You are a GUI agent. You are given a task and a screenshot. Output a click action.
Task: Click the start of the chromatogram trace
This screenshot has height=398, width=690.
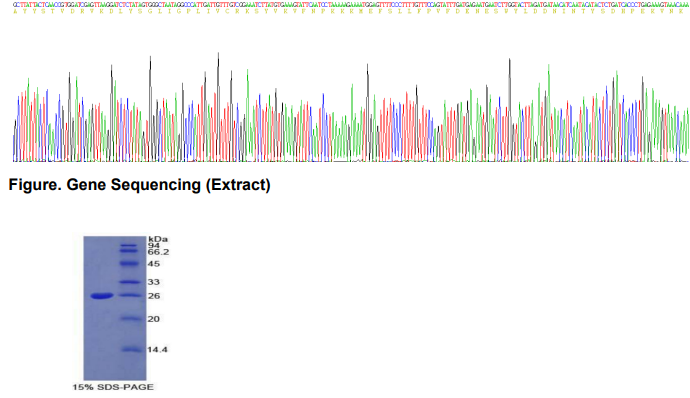(14, 141)
